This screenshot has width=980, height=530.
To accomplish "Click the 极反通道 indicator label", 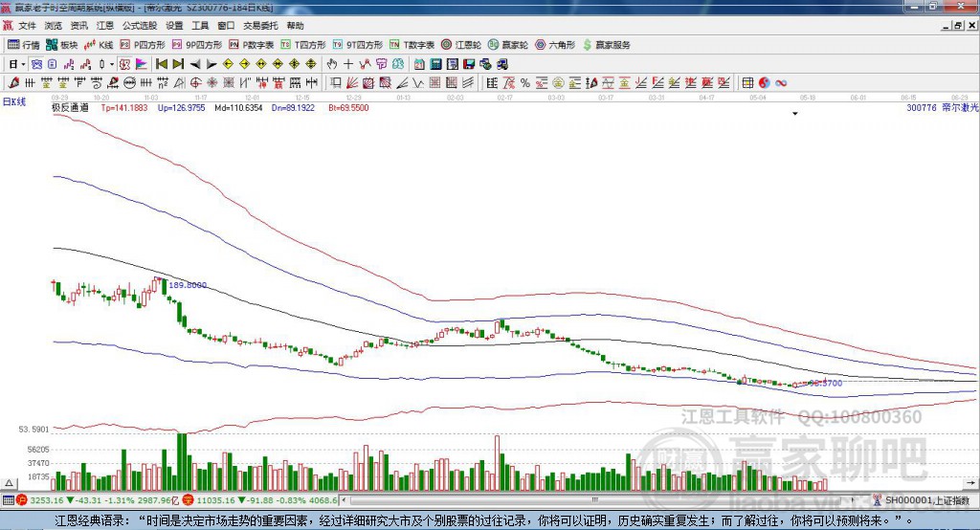I will [70, 107].
